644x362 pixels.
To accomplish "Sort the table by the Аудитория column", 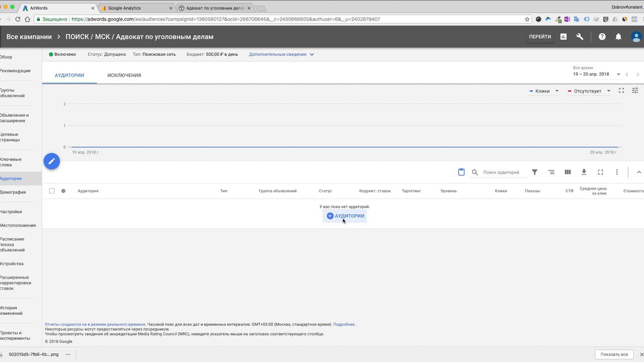I will click(88, 191).
